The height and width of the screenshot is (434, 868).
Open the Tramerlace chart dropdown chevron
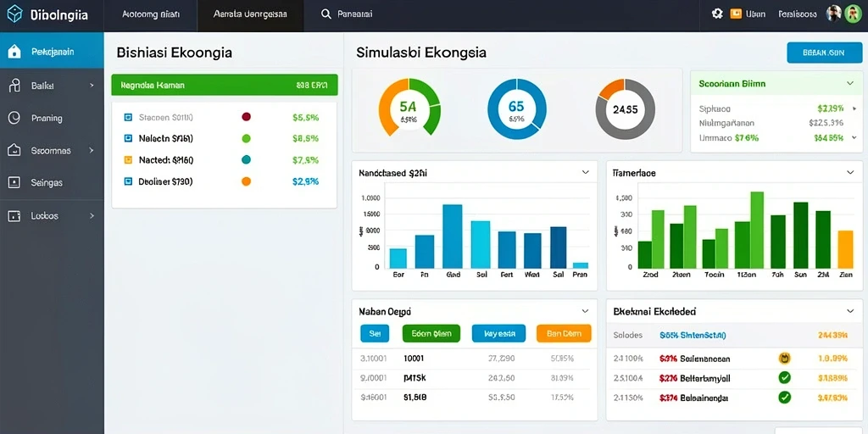coord(850,173)
